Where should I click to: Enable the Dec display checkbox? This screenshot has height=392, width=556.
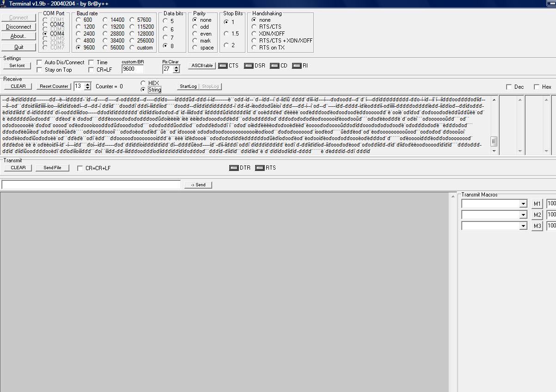509,87
